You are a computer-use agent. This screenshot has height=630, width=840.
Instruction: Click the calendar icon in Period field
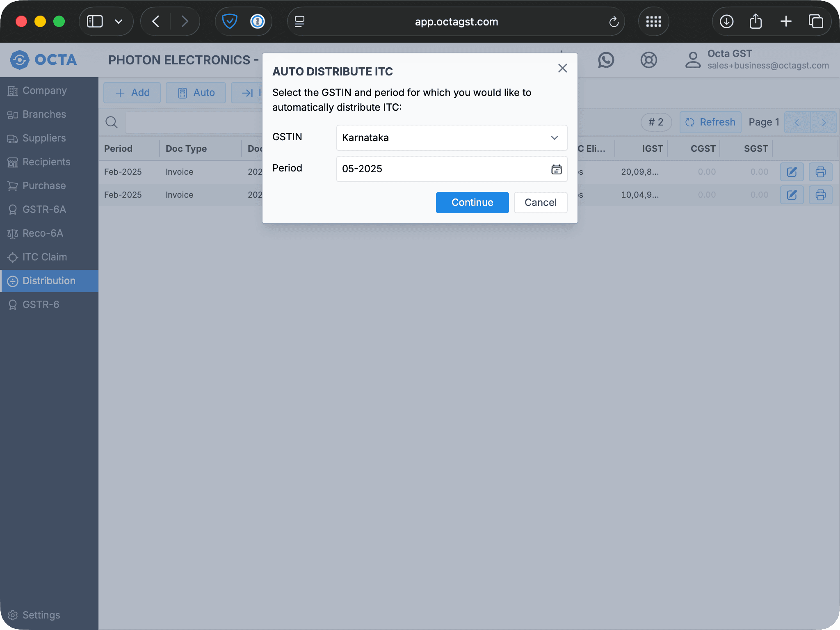(556, 169)
